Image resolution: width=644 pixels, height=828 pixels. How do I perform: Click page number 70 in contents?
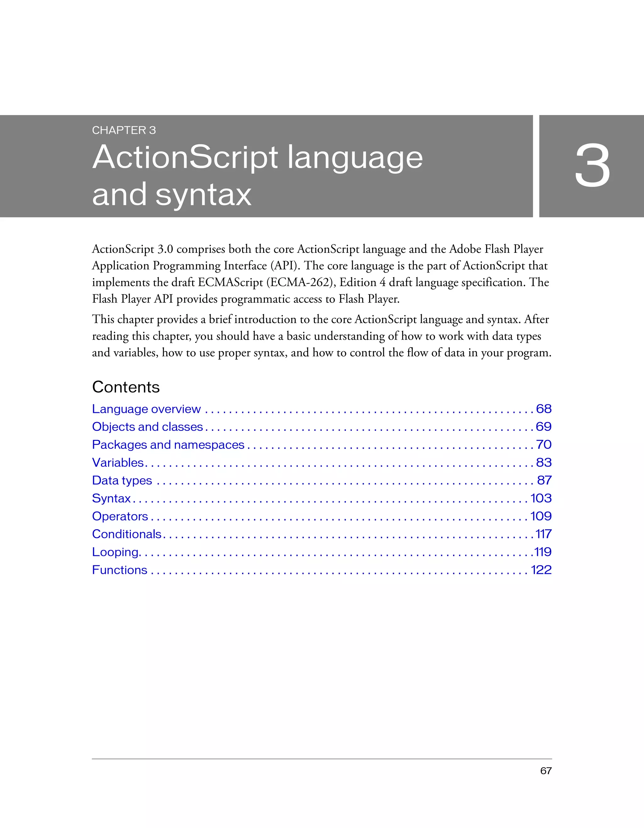click(544, 444)
